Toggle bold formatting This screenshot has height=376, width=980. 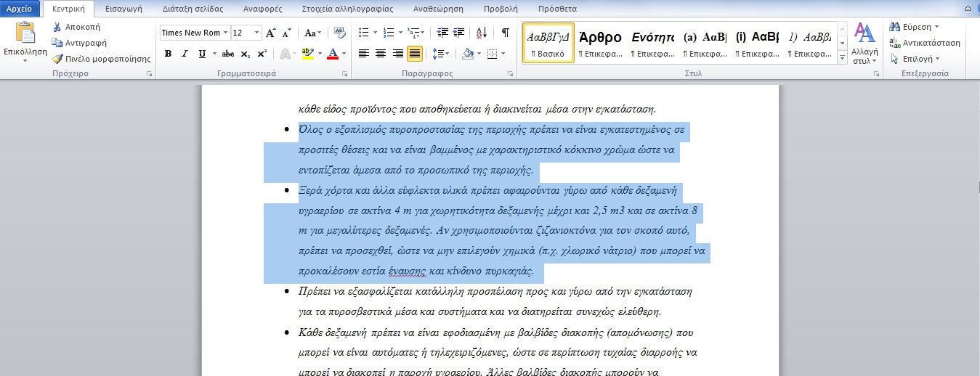168,54
